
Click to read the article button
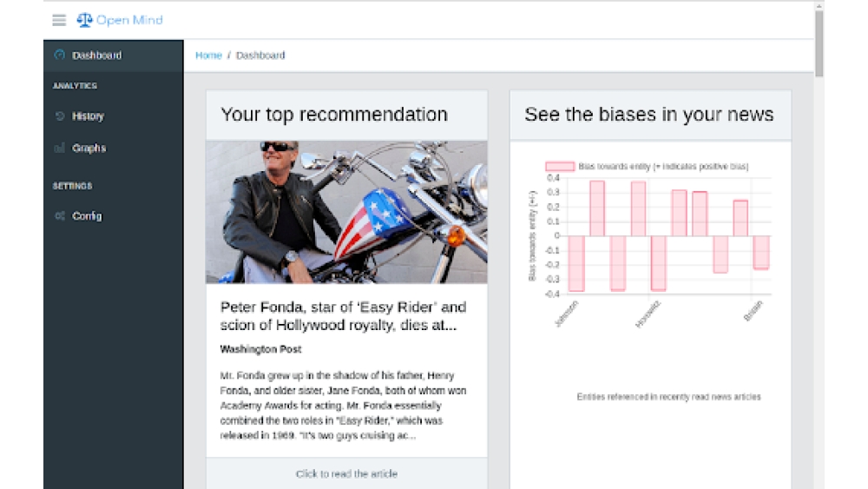click(x=346, y=473)
